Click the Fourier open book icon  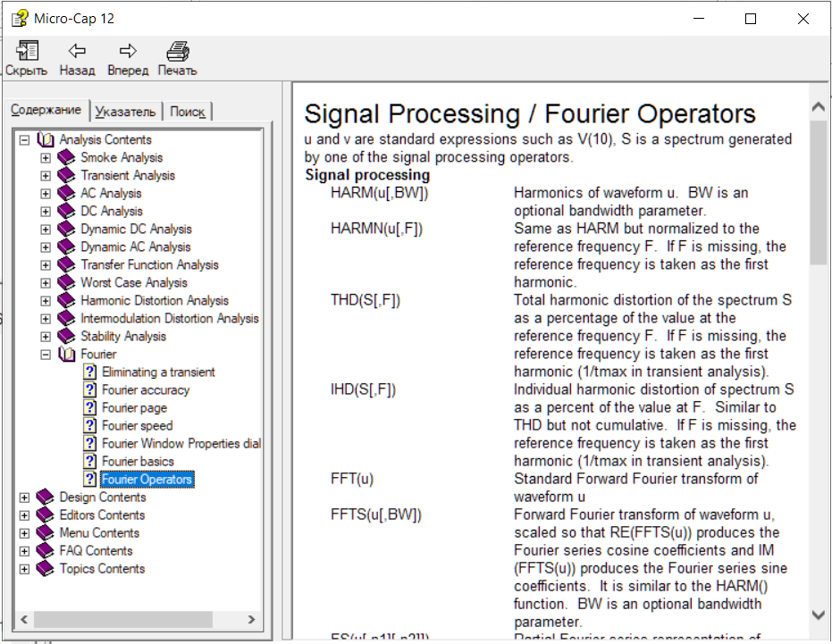[67, 355]
